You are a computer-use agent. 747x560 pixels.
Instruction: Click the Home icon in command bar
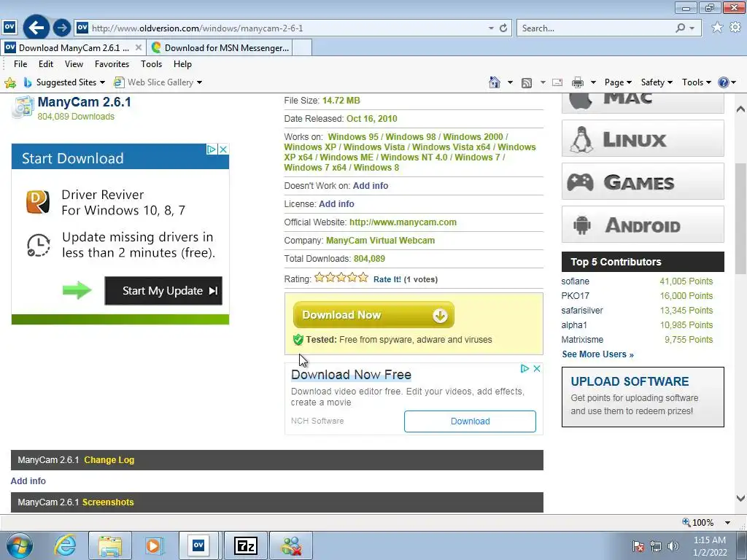point(495,82)
